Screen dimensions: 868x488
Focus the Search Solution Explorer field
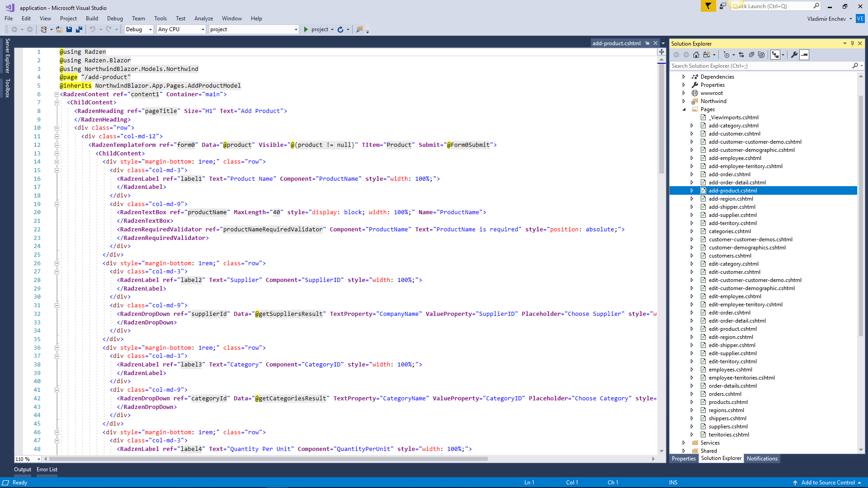[x=761, y=66]
